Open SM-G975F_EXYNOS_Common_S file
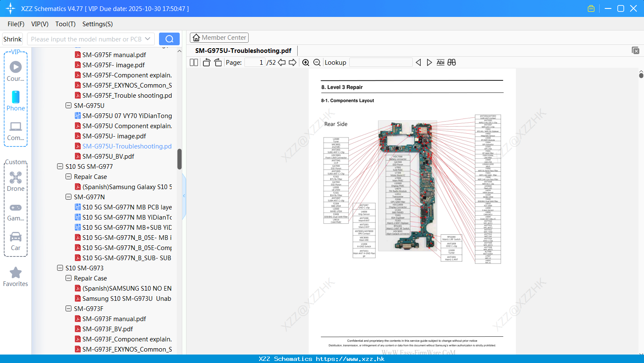 click(123, 85)
